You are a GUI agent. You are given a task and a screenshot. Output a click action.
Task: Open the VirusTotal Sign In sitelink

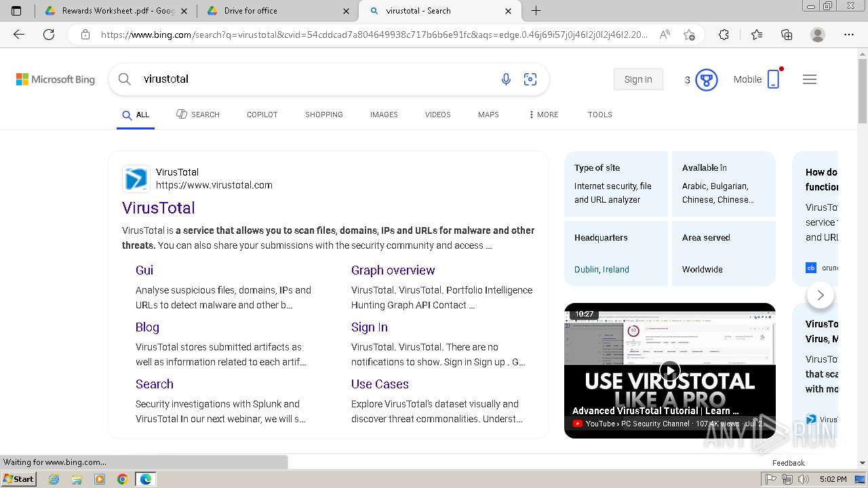[370, 327]
